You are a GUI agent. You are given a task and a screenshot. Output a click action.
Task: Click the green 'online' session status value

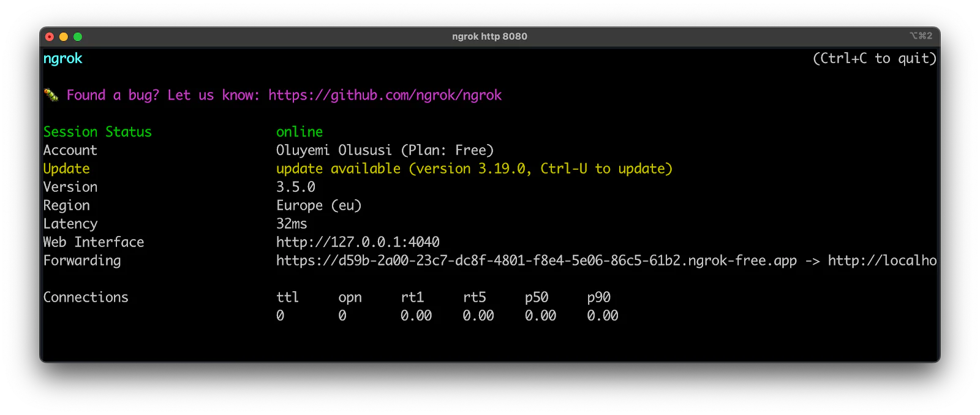tap(299, 132)
